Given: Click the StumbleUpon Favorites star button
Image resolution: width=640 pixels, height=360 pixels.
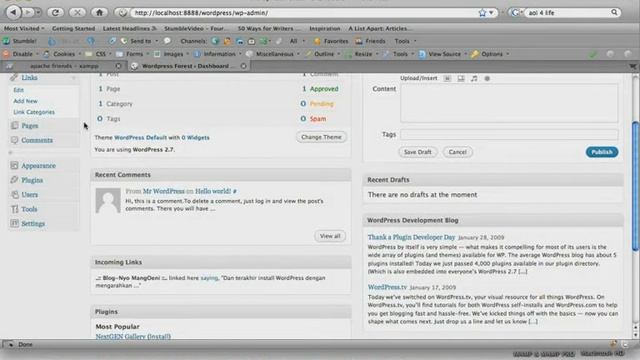Looking at the screenshot, I should pos(331,41).
